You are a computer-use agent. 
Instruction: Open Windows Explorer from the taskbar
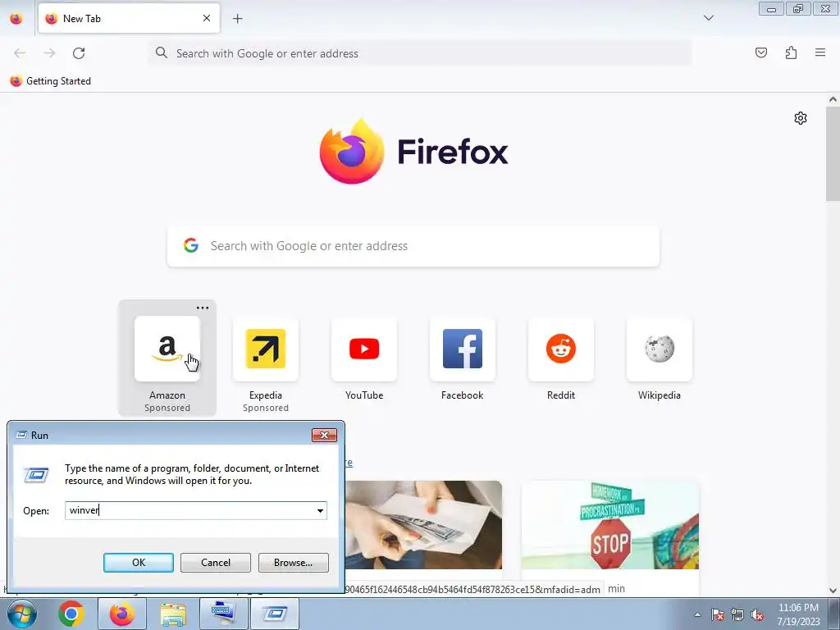[x=173, y=614]
